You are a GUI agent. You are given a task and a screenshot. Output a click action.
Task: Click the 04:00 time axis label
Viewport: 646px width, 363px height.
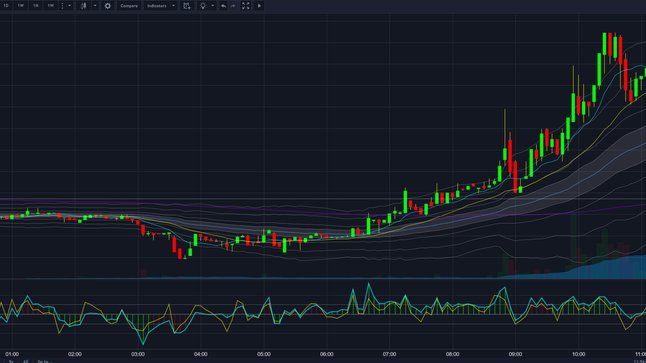click(201, 354)
